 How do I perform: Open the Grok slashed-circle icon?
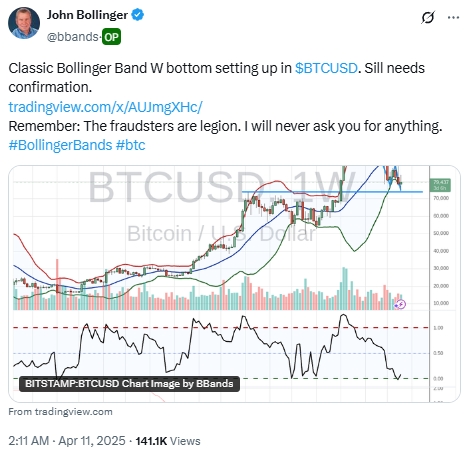pos(428,18)
